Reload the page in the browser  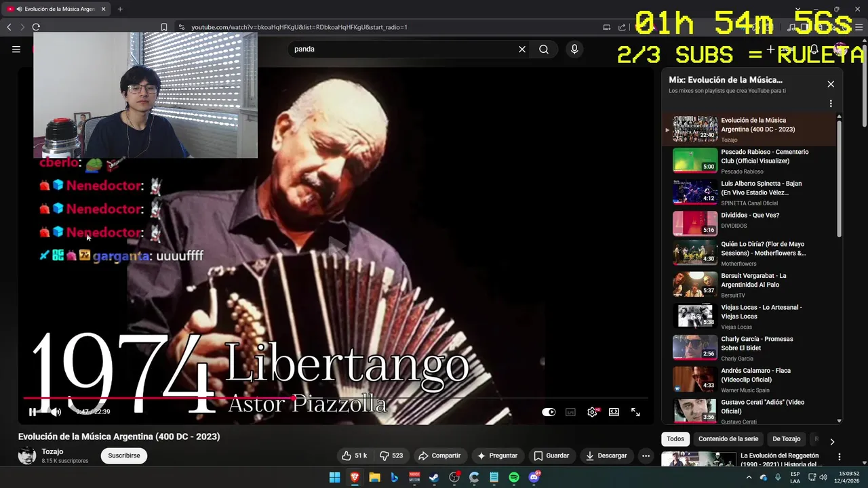[x=36, y=27]
